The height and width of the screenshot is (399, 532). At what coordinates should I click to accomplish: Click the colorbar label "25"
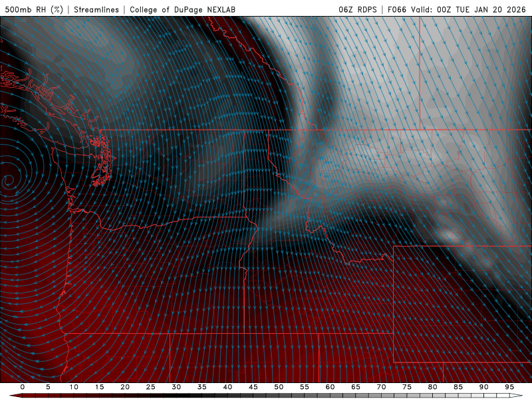coord(151,387)
